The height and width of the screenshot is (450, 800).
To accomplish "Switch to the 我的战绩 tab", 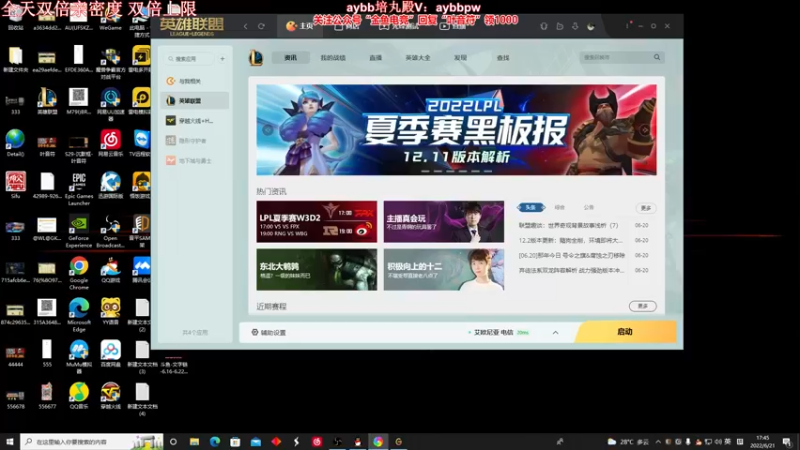I will (333, 58).
